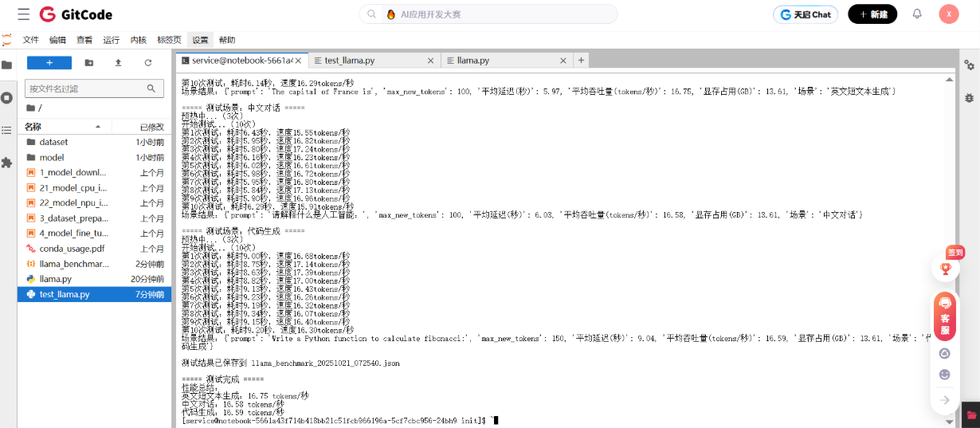
Task: Refresh the file browser list
Action: tap(147, 62)
